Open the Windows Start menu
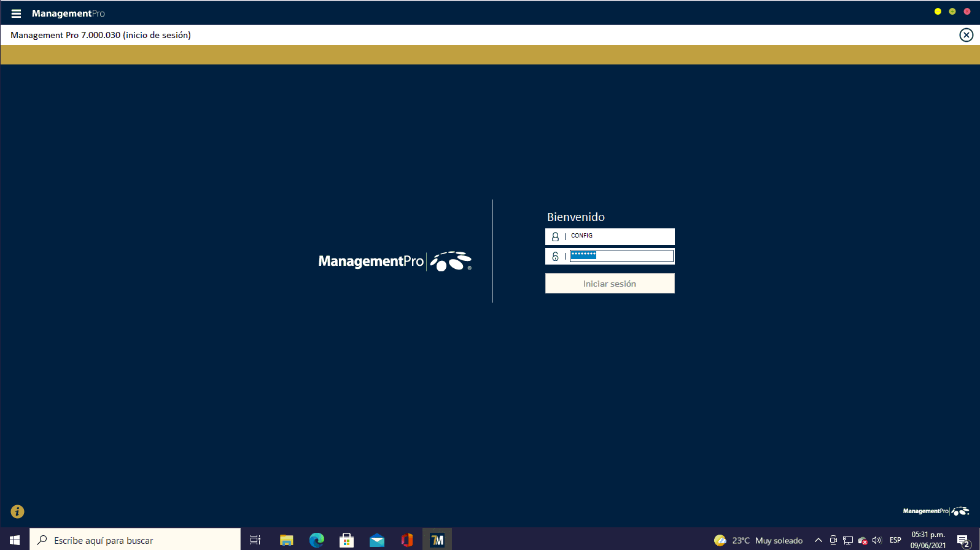The width and height of the screenshot is (980, 550). tap(15, 540)
